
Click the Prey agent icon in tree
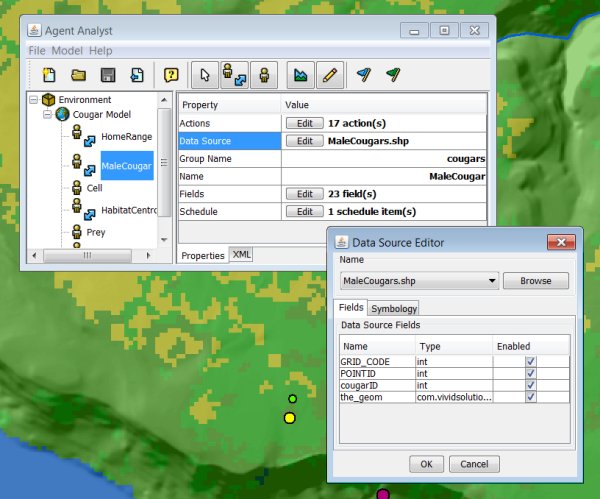77,232
